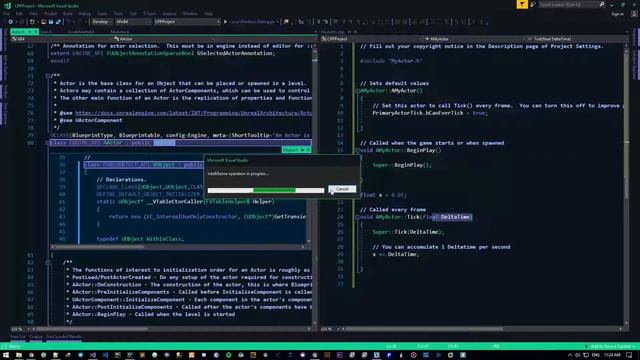Open the Output tab
This screenshot has width=640, height=360.
[x=36, y=337]
